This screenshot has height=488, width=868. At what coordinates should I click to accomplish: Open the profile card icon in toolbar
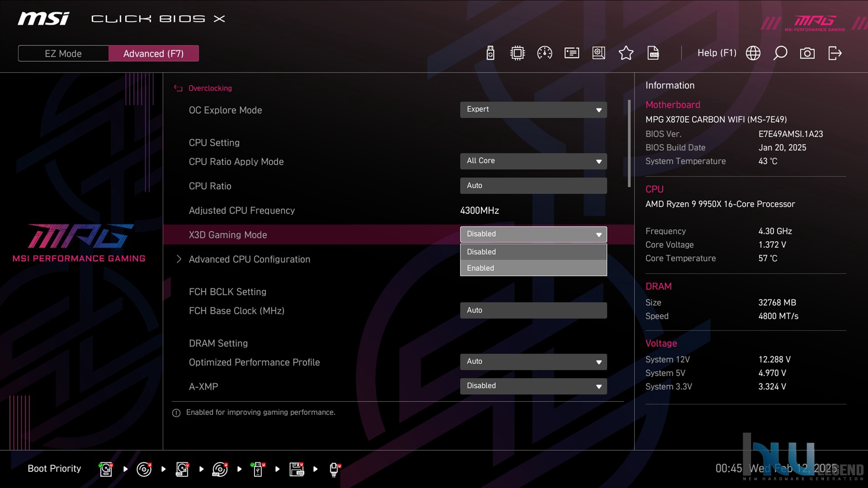(572, 53)
